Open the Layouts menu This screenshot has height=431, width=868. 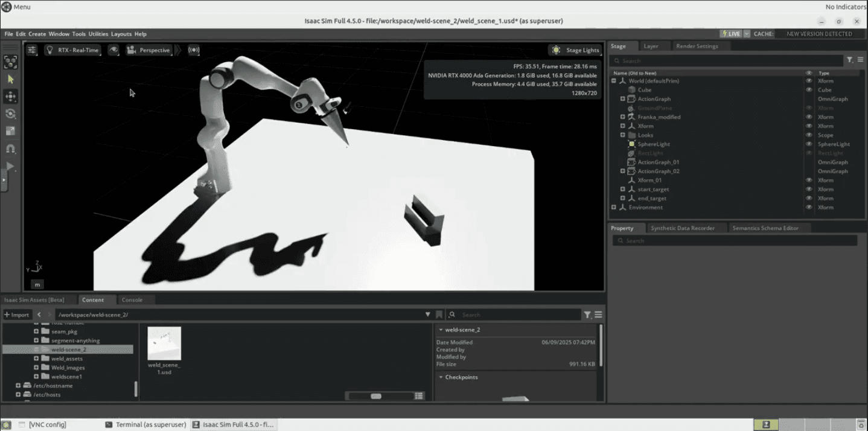tap(121, 34)
